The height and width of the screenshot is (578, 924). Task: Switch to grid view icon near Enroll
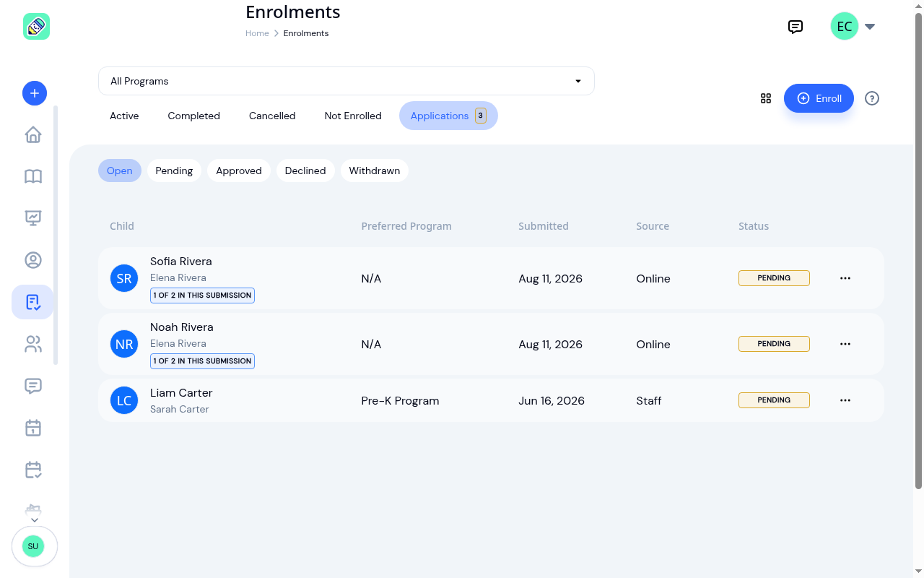pyautogui.click(x=766, y=98)
